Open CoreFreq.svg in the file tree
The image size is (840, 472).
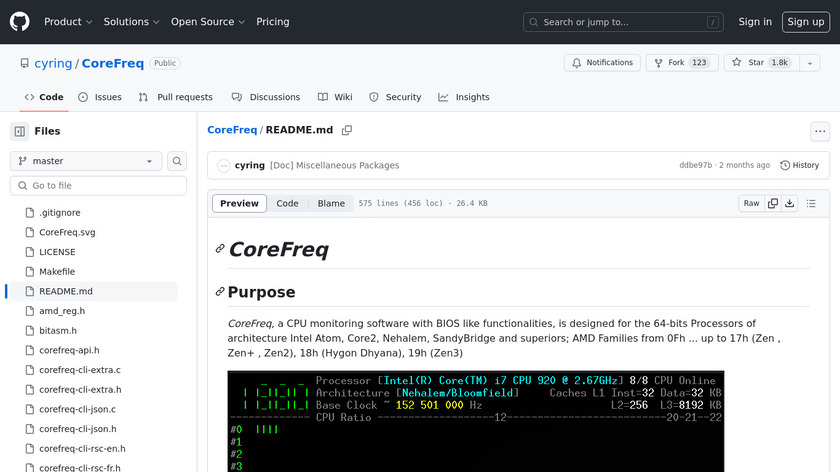click(x=67, y=233)
